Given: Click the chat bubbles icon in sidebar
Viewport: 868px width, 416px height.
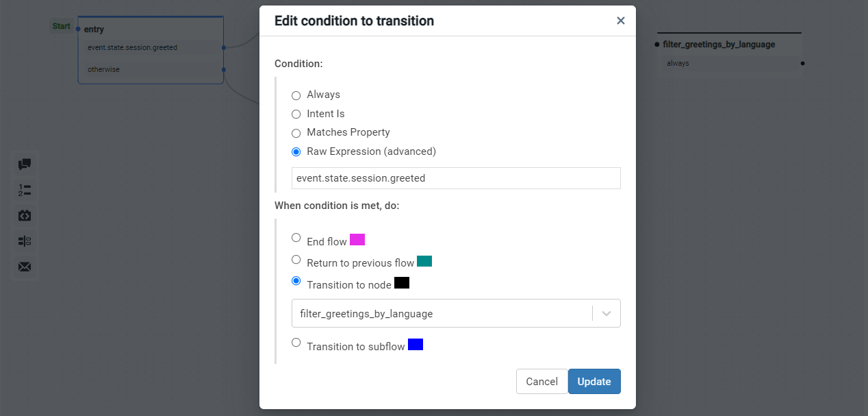Looking at the screenshot, I should tap(25, 164).
